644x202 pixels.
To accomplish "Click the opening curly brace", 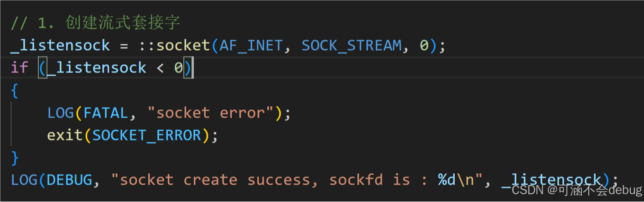I will 15,91.
